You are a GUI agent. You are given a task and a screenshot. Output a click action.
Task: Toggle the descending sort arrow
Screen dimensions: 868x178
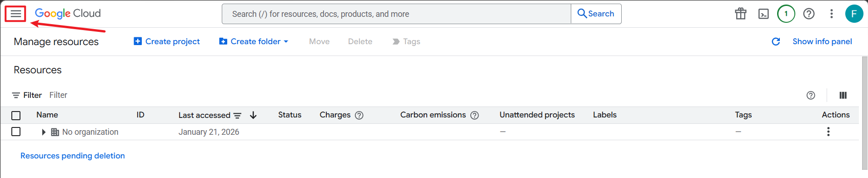(x=253, y=116)
